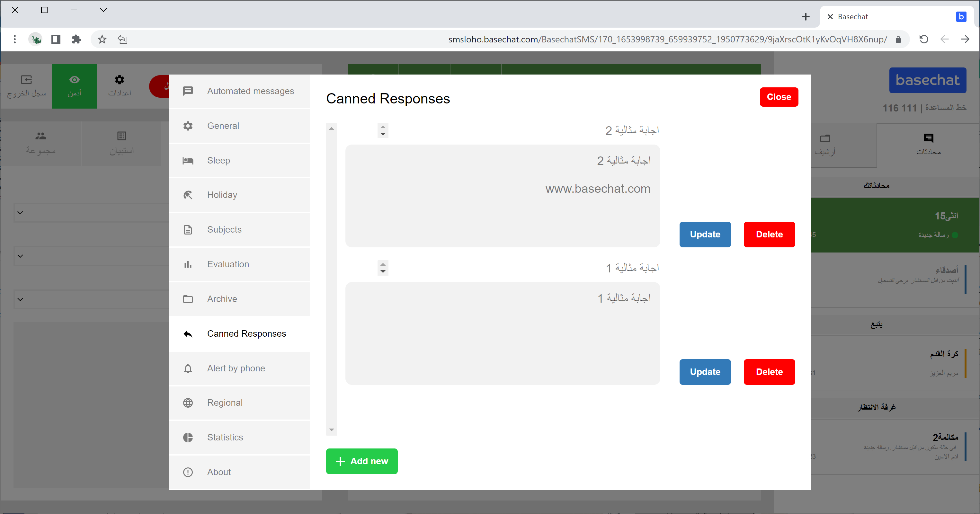Click the Regional globe icon
This screenshot has width=980, height=514.
[x=188, y=403]
